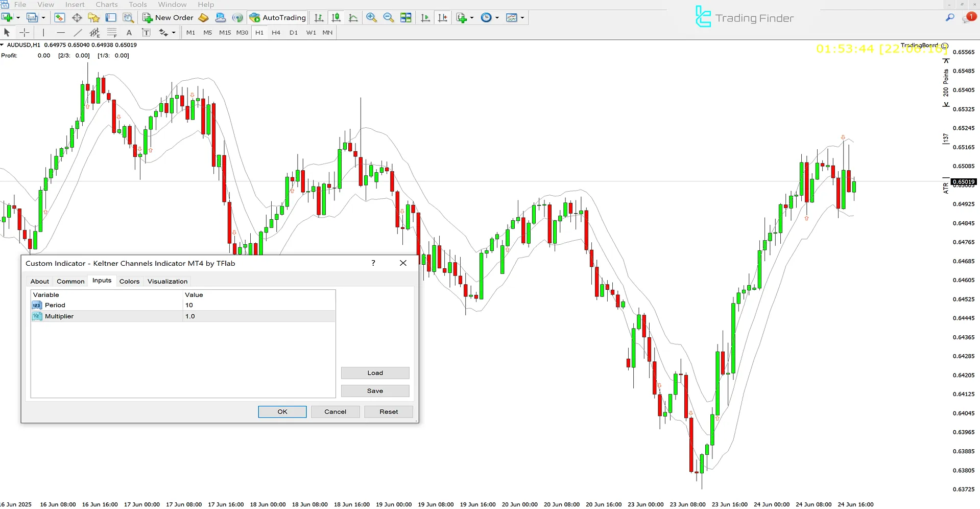Draw a horizontal line on the chart

pyautogui.click(x=61, y=32)
